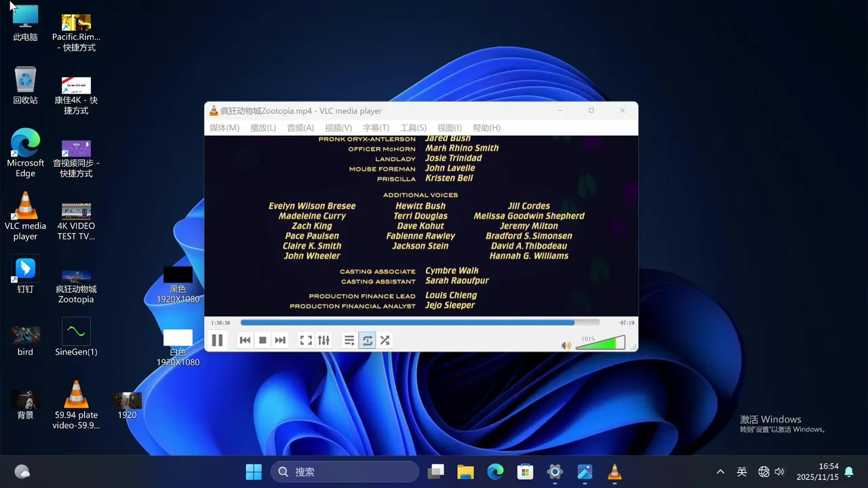The width and height of the screenshot is (868, 488).
Task: Select the 回收站 recycle bin icon
Action: point(25,85)
